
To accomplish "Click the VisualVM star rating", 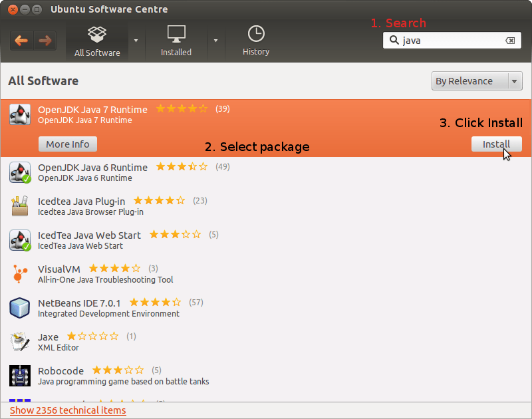I will point(114,269).
